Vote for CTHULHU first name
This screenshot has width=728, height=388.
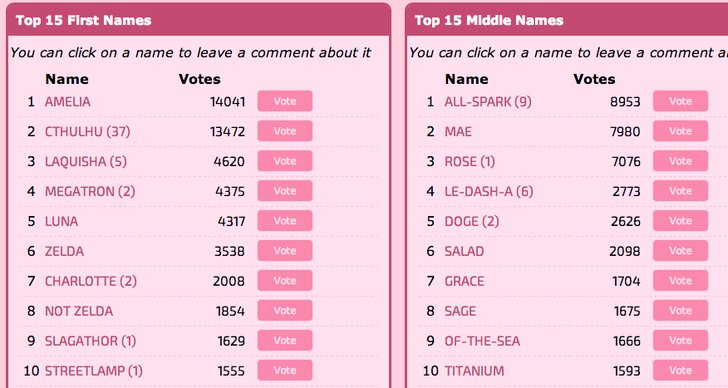285,131
